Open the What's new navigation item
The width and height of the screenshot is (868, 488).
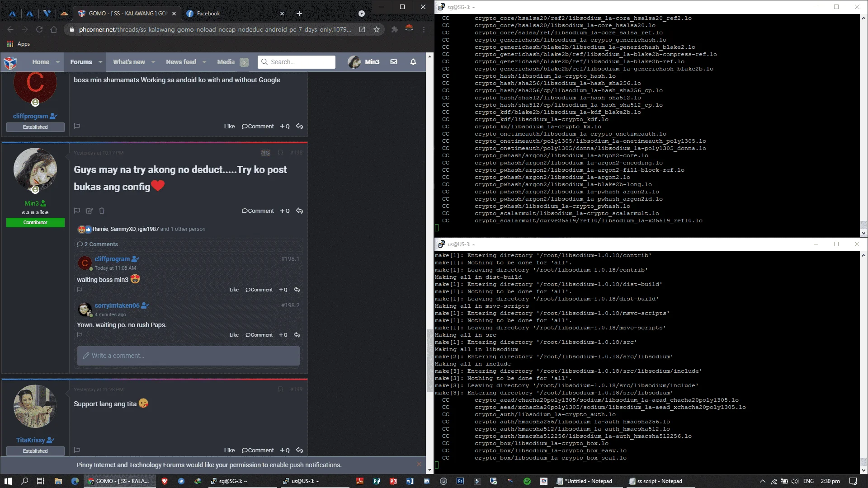129,62
